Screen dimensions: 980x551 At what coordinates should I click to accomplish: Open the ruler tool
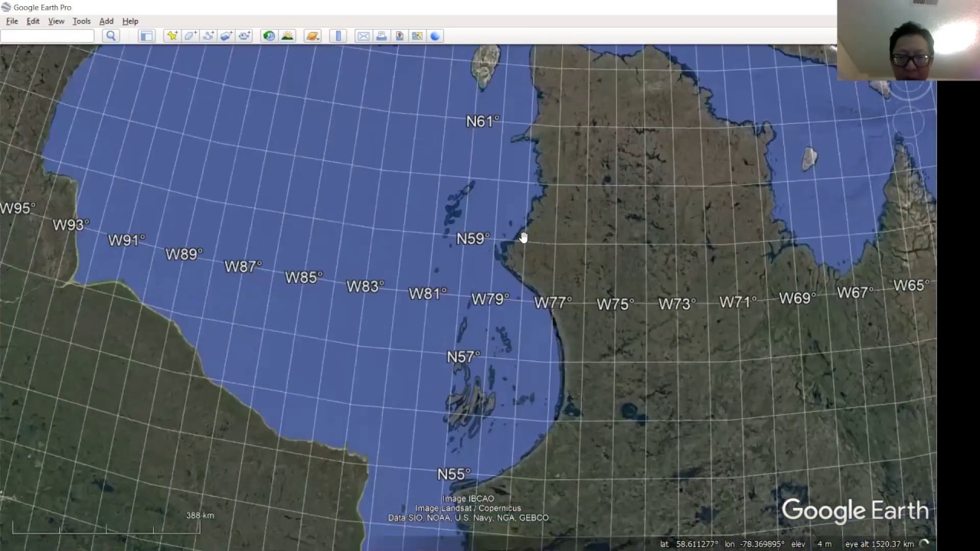[x=338, y=36]
